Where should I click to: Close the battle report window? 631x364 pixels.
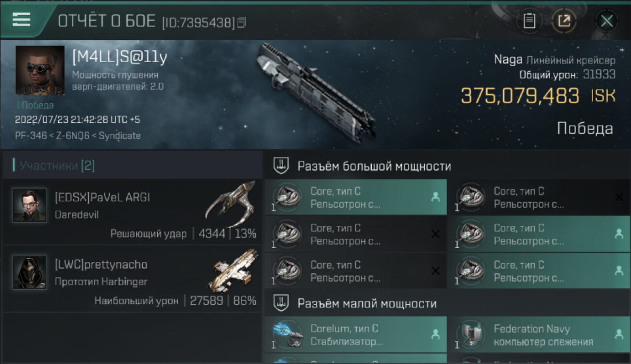pyautogui.click(x=607, y=21)
